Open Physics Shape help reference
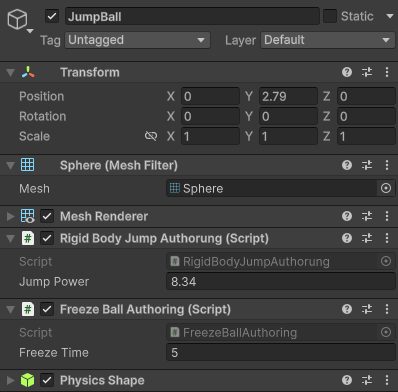This screenshot has width=398, height=392. click(x=347, y=380)
